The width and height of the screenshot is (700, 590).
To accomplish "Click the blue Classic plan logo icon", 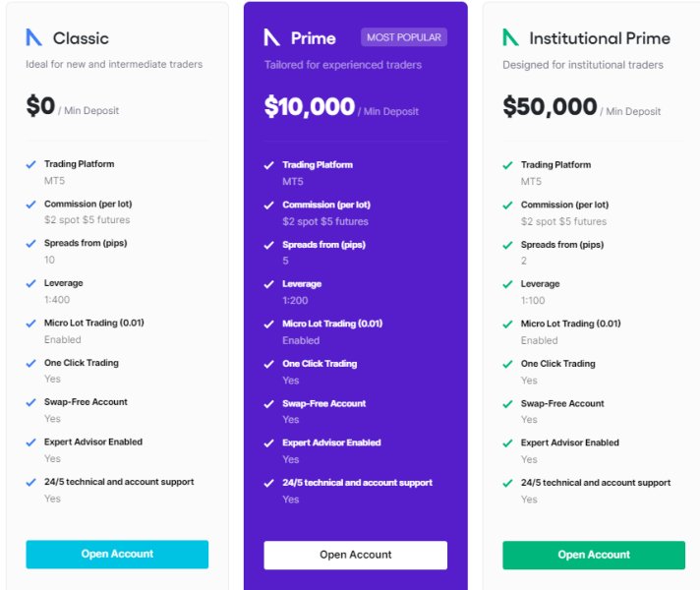I will (x=34, y=38).
